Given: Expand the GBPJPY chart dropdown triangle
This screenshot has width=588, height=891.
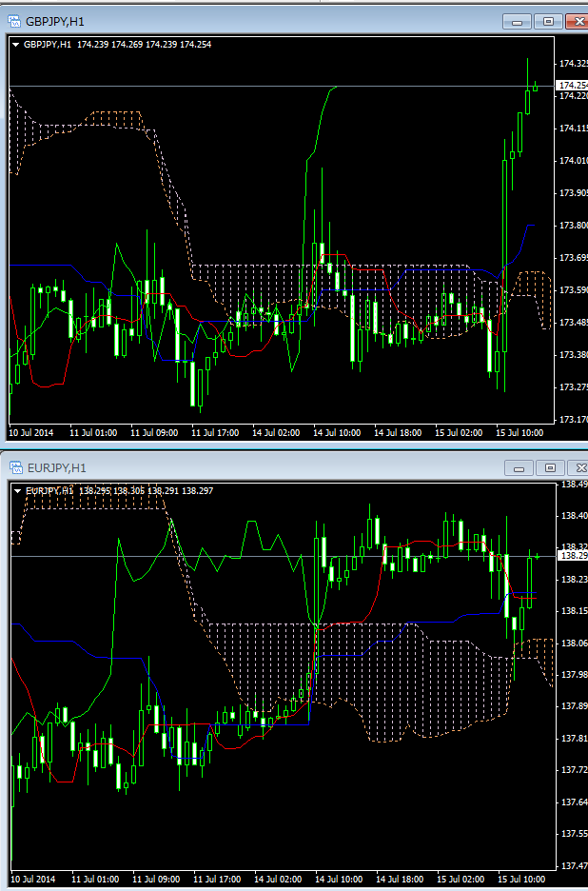Looking at the screenshot, I should (x=16, y=45).
